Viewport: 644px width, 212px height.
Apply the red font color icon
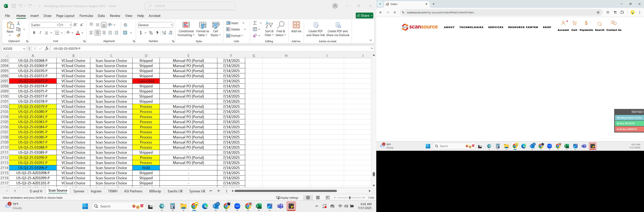tap(78, 33)
